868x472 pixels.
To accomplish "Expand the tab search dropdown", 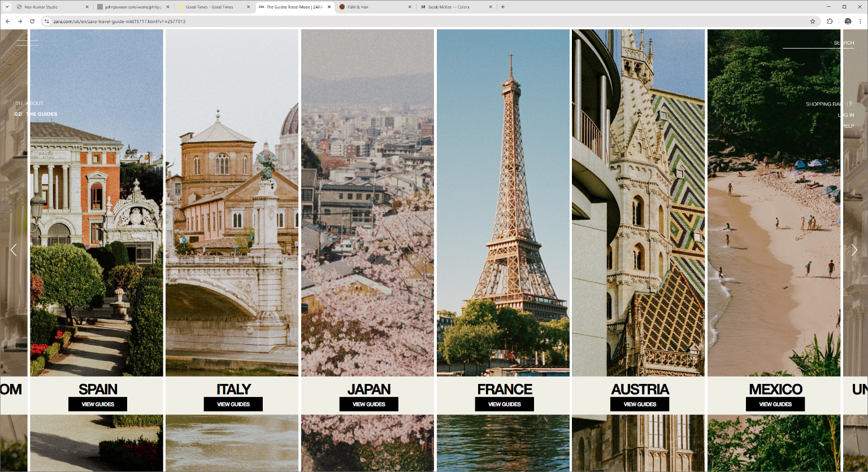I will pos(7,7).
